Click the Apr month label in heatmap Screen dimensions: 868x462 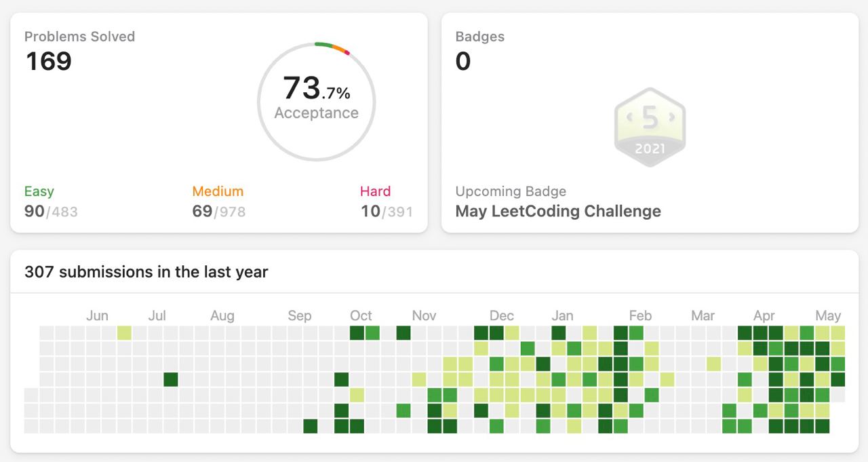(x=764, y=315)
